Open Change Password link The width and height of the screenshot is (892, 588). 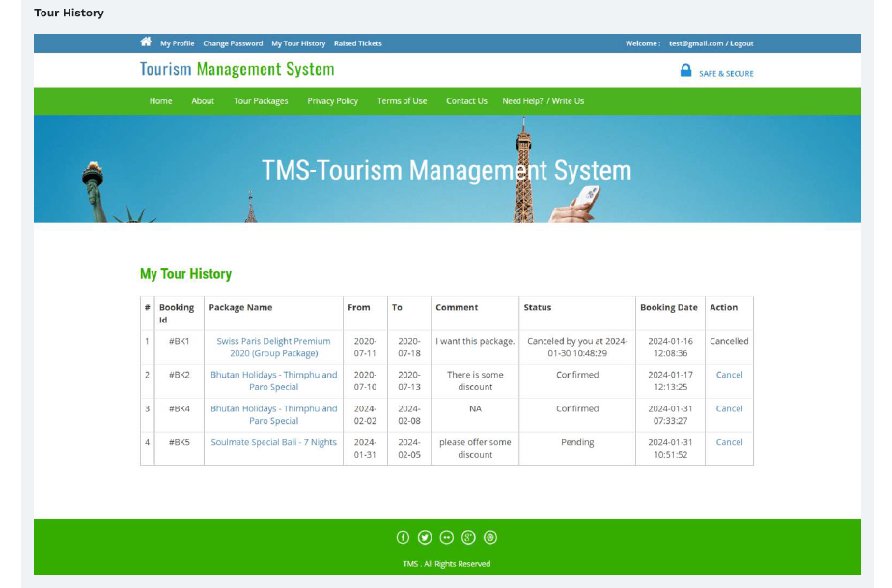point(233,43)
